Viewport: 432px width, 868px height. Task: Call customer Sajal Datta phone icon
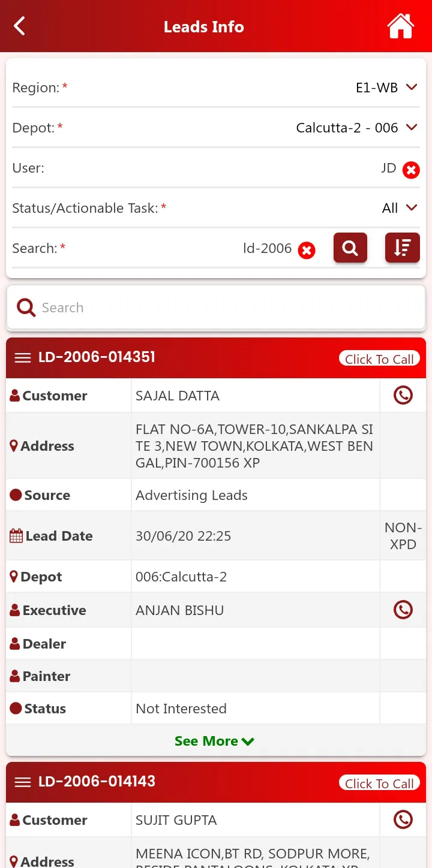403,395
